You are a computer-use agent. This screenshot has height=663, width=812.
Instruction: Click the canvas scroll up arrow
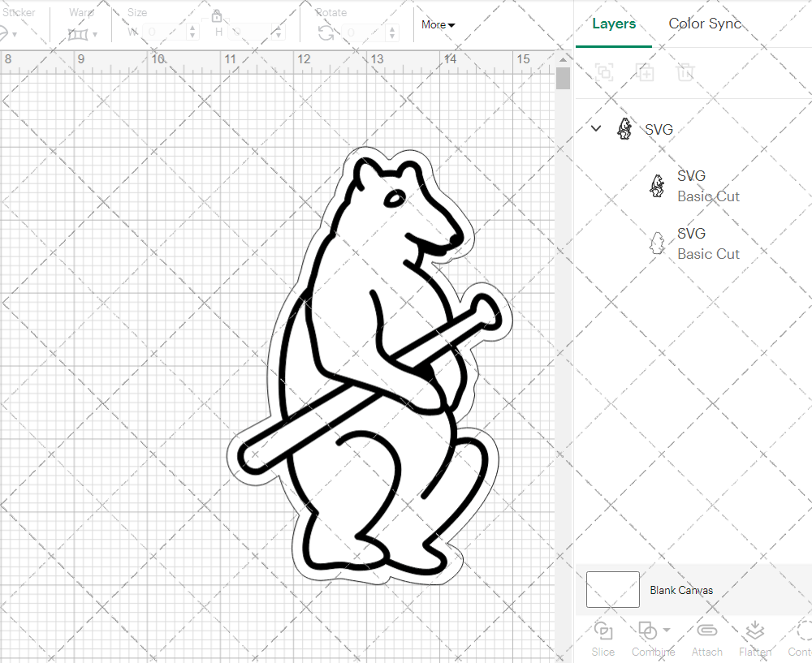(x=563, y=59)
